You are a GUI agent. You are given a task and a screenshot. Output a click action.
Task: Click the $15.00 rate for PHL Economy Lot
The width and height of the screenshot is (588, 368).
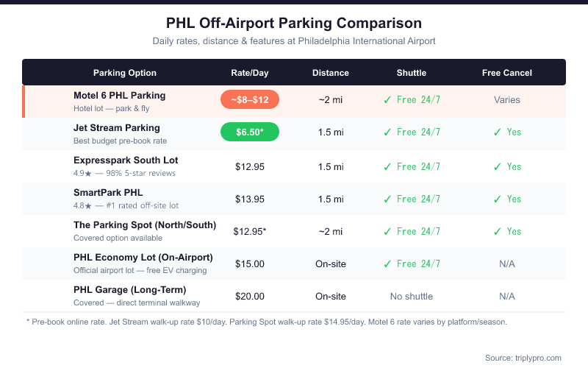click(x=250, y=263)
